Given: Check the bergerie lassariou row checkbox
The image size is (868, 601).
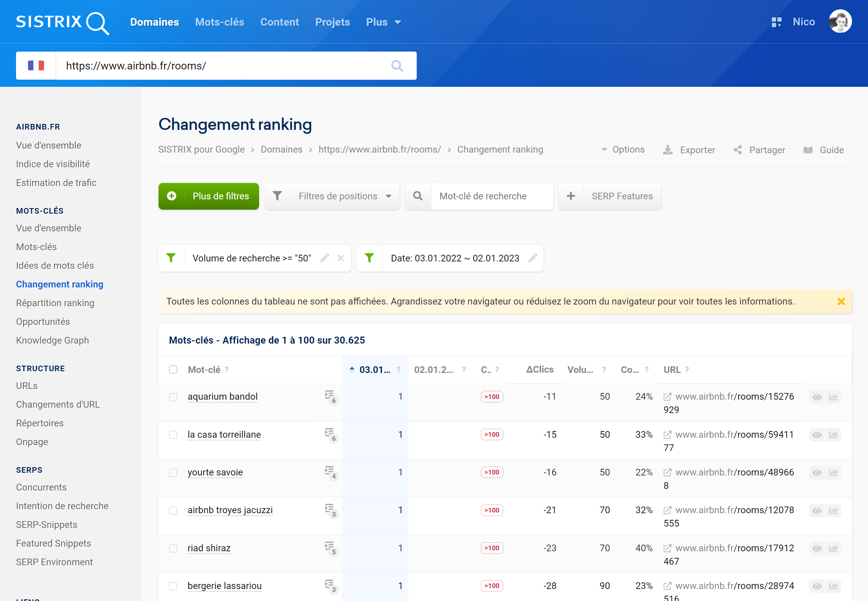Looking at the screenshot, I should pyautogui.click(x=173, y=586).
